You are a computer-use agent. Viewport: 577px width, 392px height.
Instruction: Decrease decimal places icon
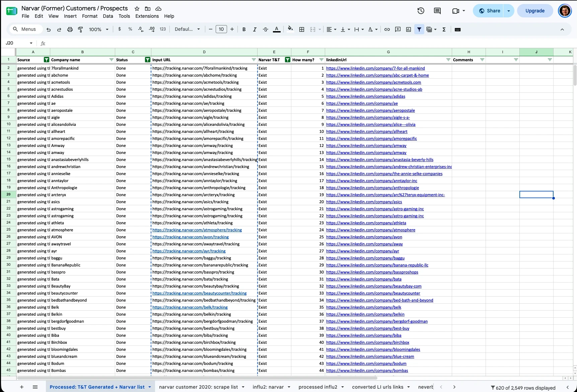coord(141,29)
